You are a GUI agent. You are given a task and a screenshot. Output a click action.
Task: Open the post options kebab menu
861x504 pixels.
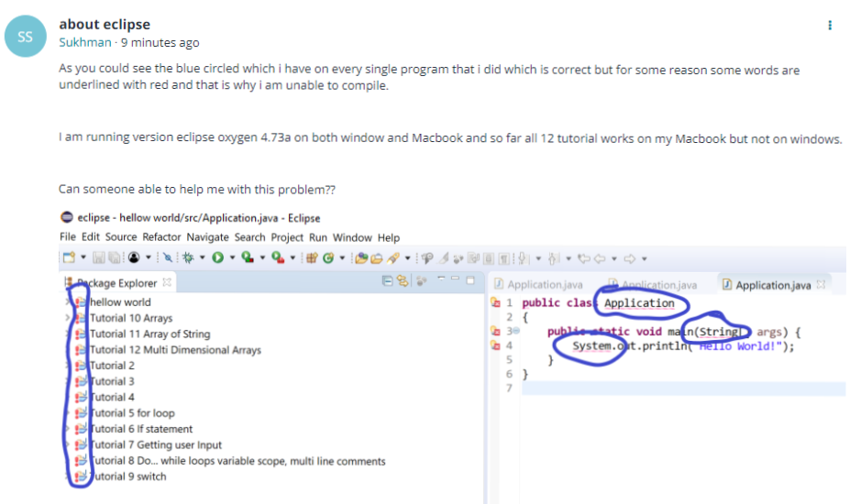(x=830, y=26)
